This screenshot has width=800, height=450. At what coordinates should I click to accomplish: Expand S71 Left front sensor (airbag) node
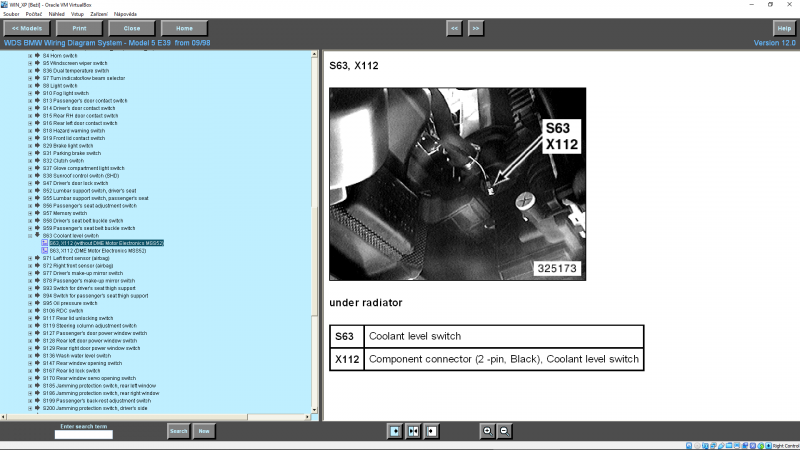[30, 258]
